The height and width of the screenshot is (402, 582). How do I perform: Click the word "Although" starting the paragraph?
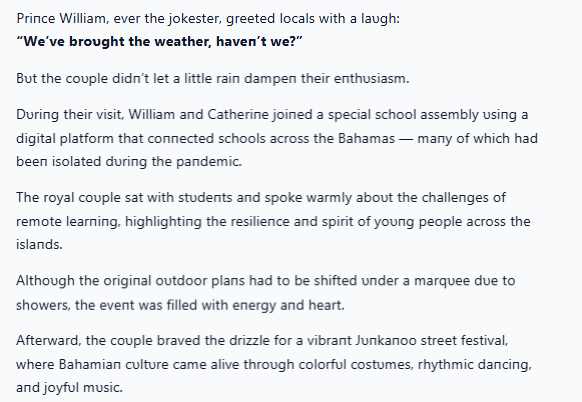45,281
